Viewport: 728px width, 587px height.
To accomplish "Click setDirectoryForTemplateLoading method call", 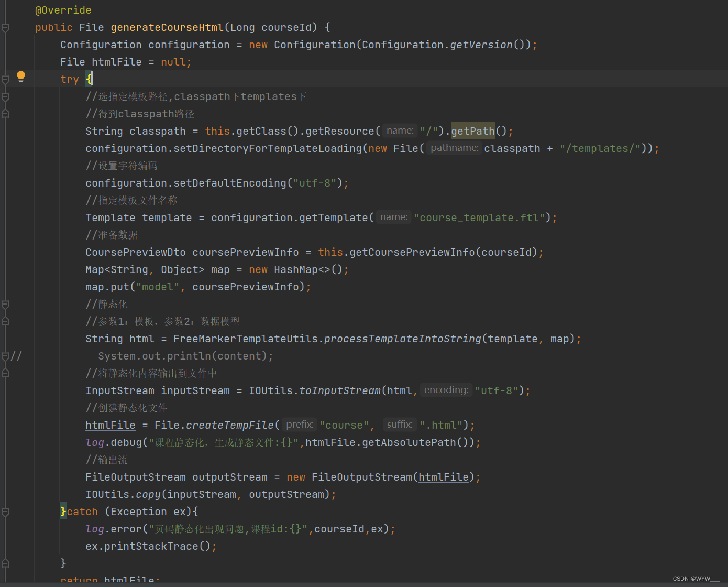I will [x=268, y=148].
